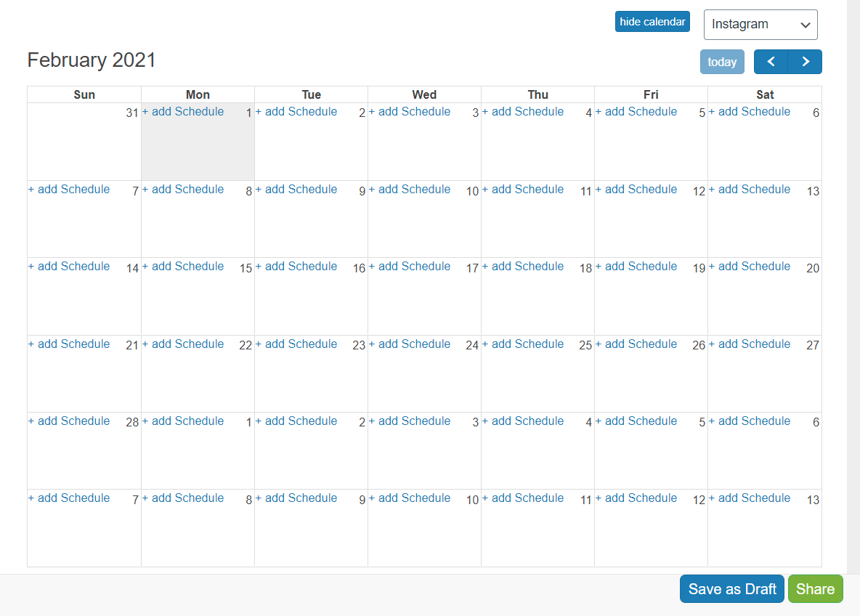Add a schedule on February 14th
Screen dimensions: 860x616
click(69, 266)
